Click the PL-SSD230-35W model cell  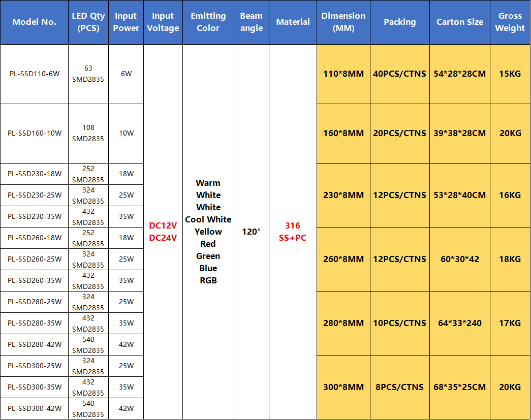[x=34, y=216]
